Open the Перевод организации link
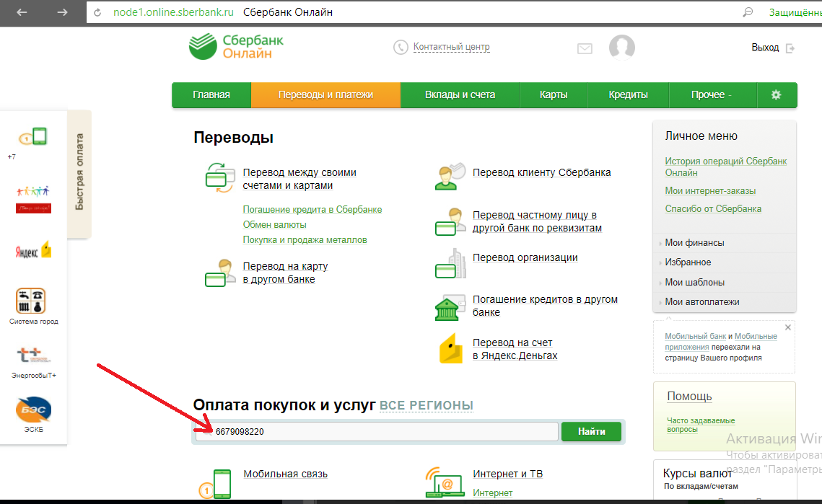 coord(525,257)
